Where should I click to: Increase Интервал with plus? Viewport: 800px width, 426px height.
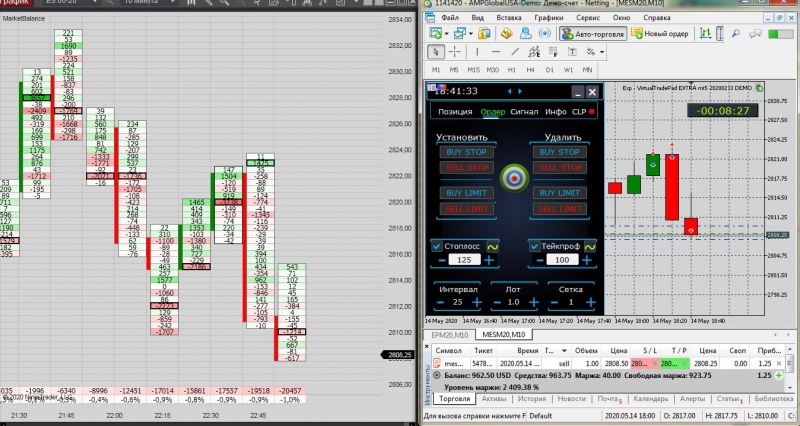click(477, 303)
